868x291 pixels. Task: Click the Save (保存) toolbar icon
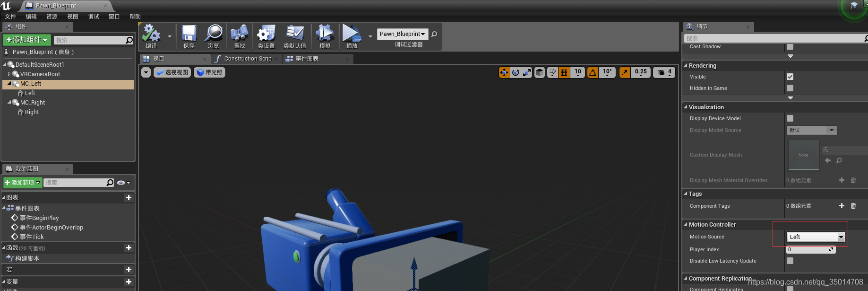(189, 34)
